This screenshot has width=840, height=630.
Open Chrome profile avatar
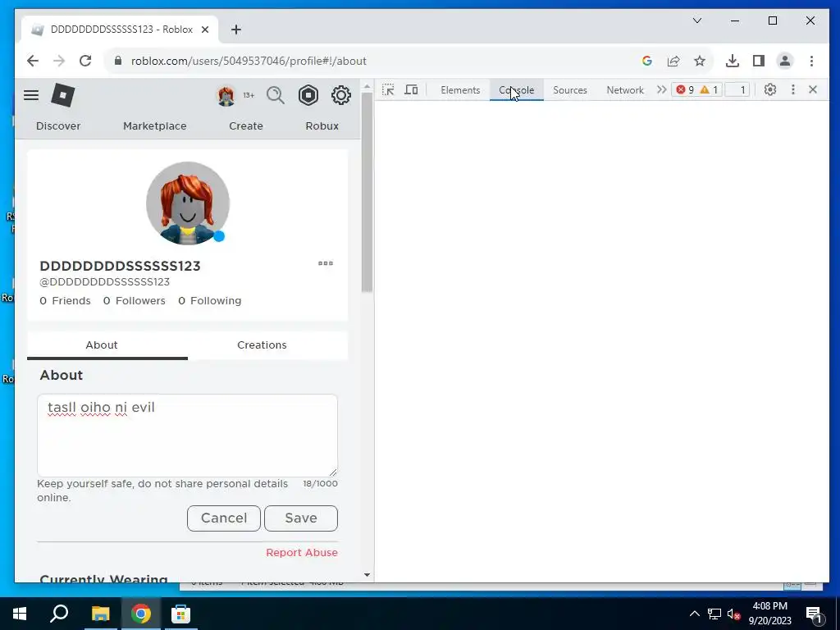pyautogui.click(x=785, y=61)
